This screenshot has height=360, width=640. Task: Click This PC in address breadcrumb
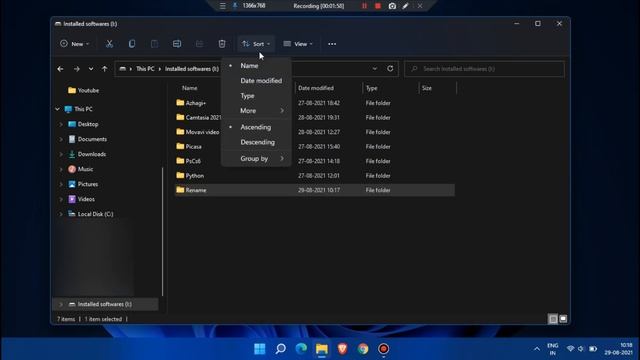145,69
